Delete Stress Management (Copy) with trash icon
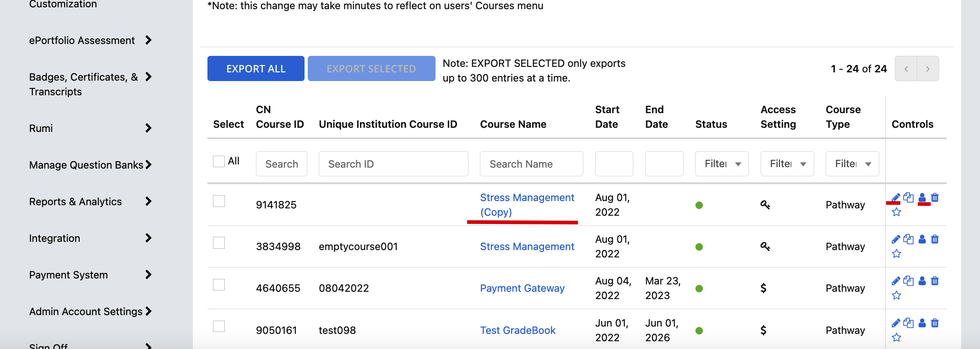980x349 pixels. (935, 198)
